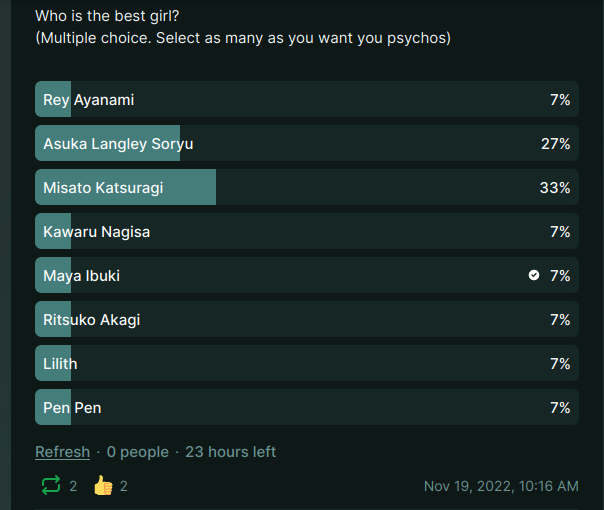Click the checkmark icon on Maya Ibuki
The width and height of the screenshot is (604, 510).
click(534, 275)
